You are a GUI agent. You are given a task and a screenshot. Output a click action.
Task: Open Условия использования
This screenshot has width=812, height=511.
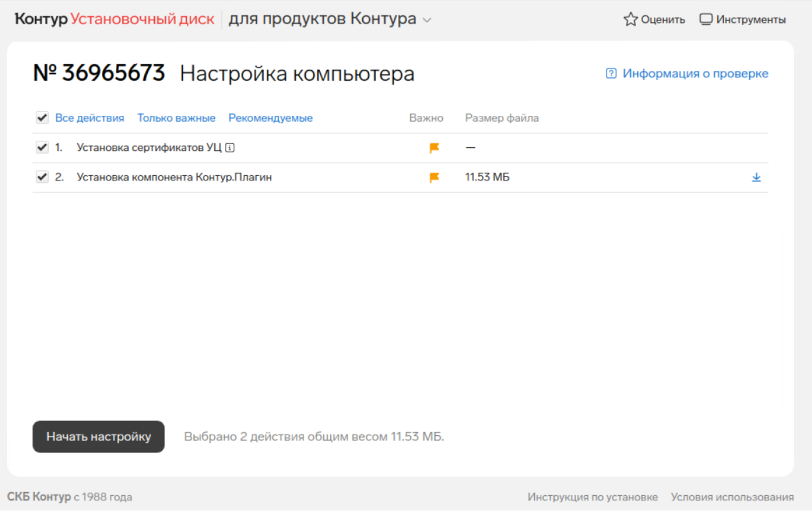coord(732,496)
